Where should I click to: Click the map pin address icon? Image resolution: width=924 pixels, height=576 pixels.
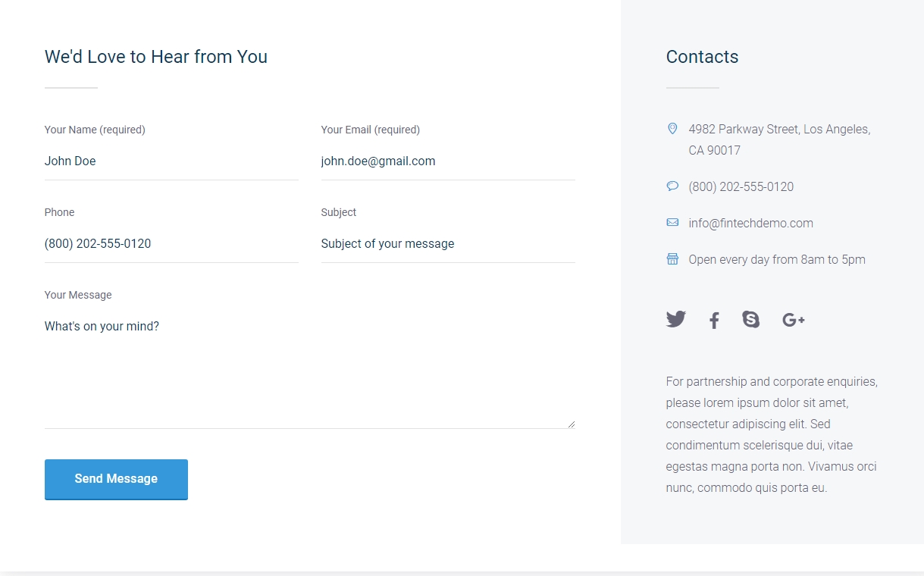pos(672,129)
